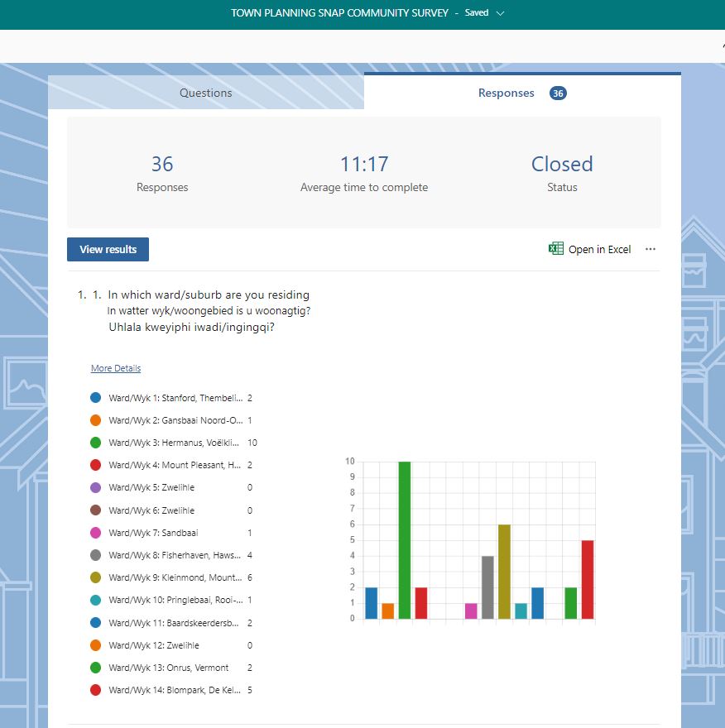Click the 36 responses count badge
The height and width of the screenshot is (728, 725).
tap(558, 93)
